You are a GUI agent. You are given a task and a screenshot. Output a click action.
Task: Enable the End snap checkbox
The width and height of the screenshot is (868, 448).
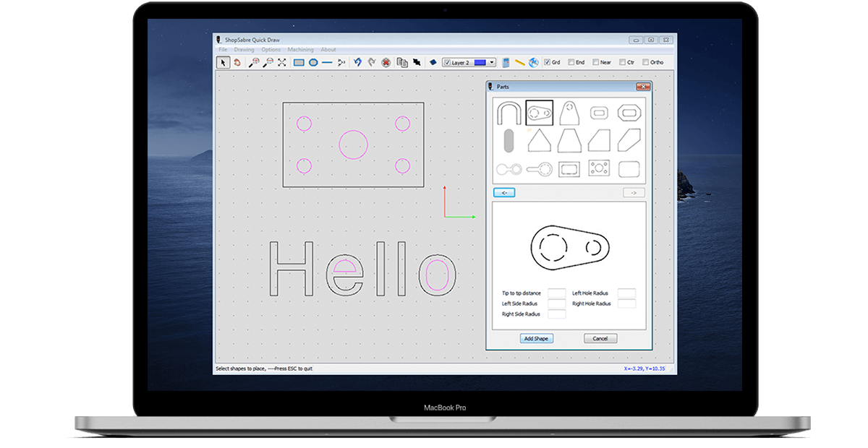(x=571, y=63)
